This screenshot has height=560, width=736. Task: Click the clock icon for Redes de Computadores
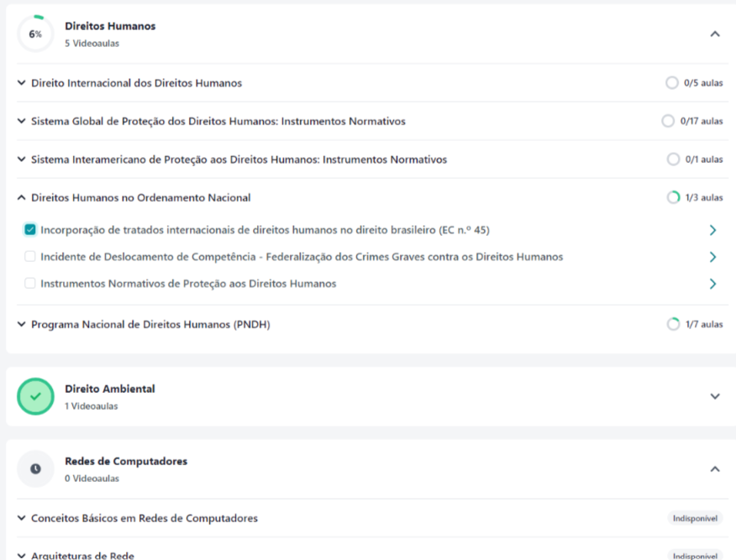click(35, 468)
